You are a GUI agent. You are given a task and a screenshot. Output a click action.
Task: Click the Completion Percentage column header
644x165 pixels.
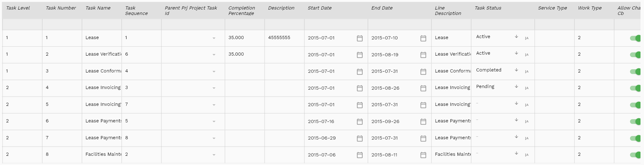click(x=241, y=10)
